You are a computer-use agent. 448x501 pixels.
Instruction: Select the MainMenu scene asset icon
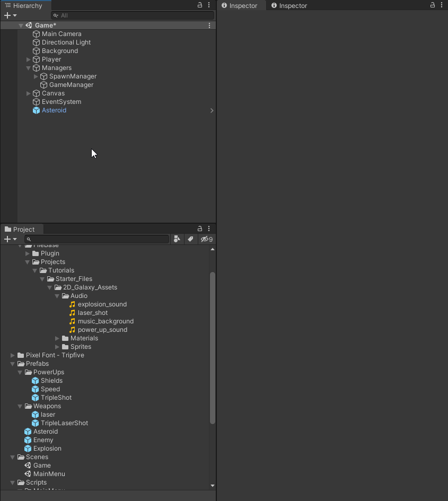pyautogui.click(x=28, y=474)
